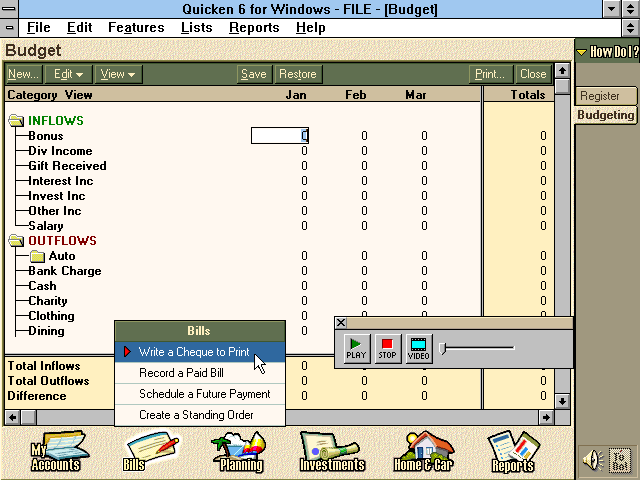Screen dimensions: 640x480
Task: Select the Gift Received category
Action: [67, 166]
